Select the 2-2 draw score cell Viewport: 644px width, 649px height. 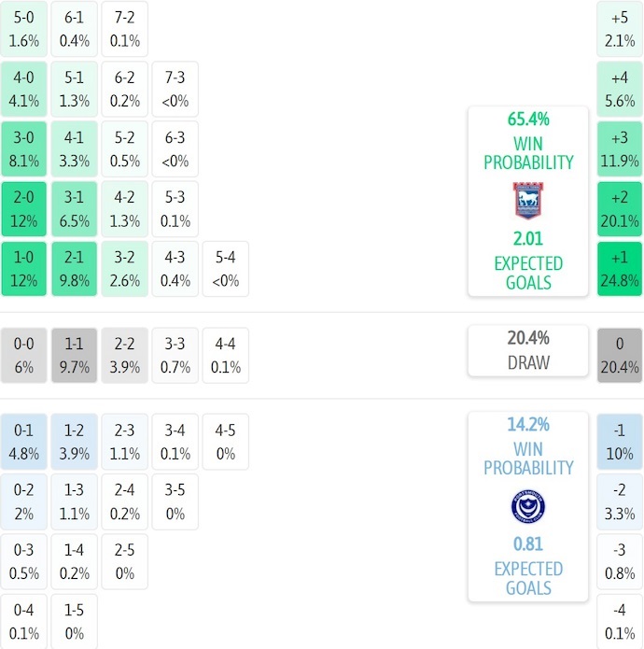pos(125,355)
